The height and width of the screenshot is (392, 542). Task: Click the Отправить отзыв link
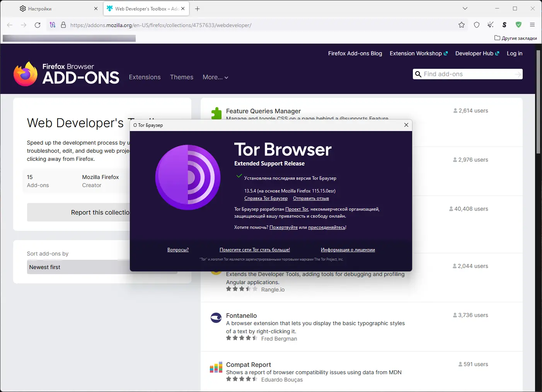[311, 198]
